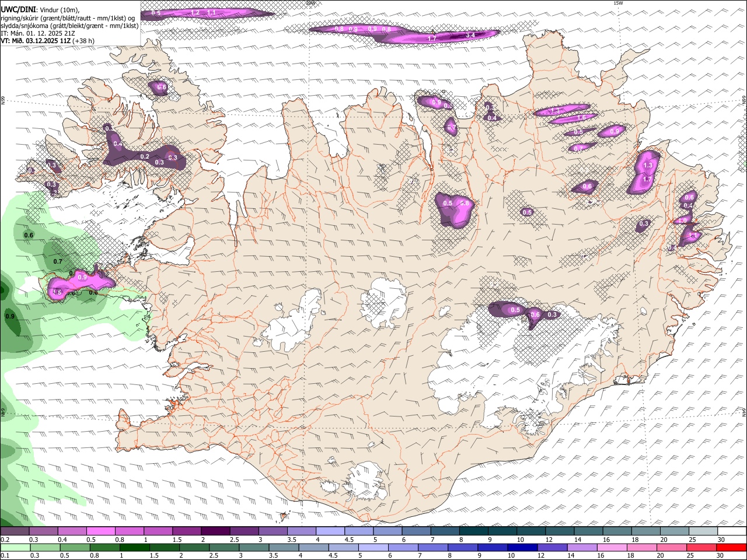Click pink lower legend swatch between 16 and 18

(x=612, y=547)
